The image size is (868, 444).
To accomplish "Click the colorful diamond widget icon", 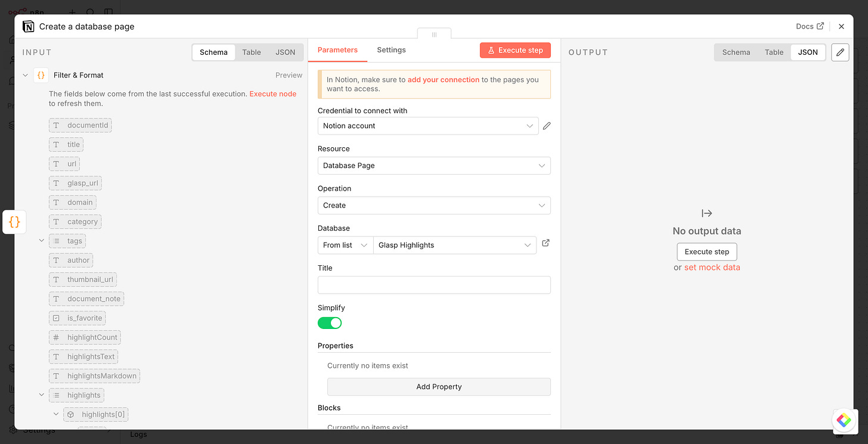I will [844, 420].
